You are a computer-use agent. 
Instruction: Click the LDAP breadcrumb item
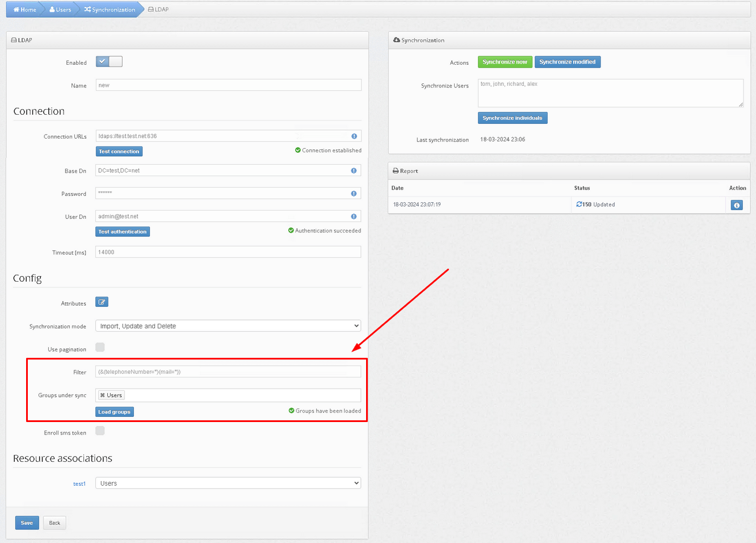click(158, 10)
